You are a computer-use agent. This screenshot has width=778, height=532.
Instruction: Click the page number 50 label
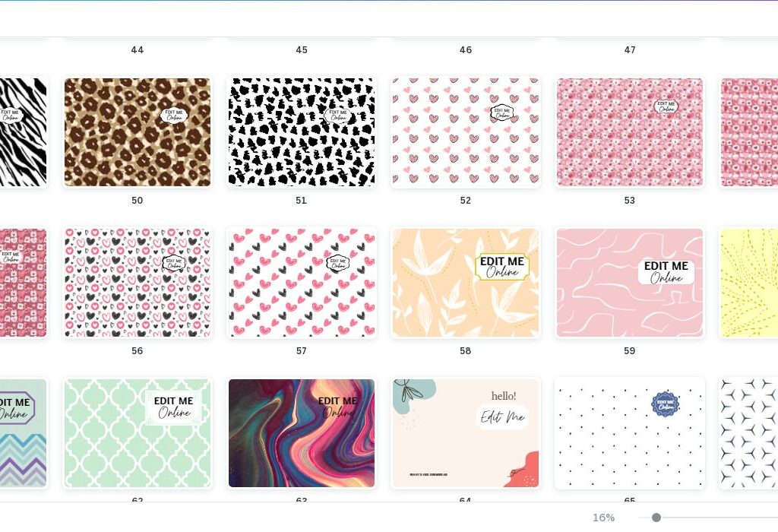(x=138, y=201)
